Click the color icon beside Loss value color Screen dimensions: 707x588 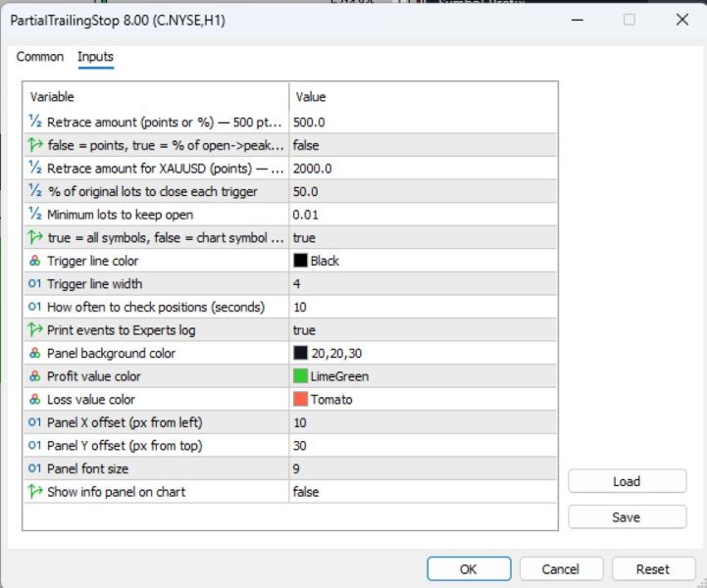(x=34, y=399)
